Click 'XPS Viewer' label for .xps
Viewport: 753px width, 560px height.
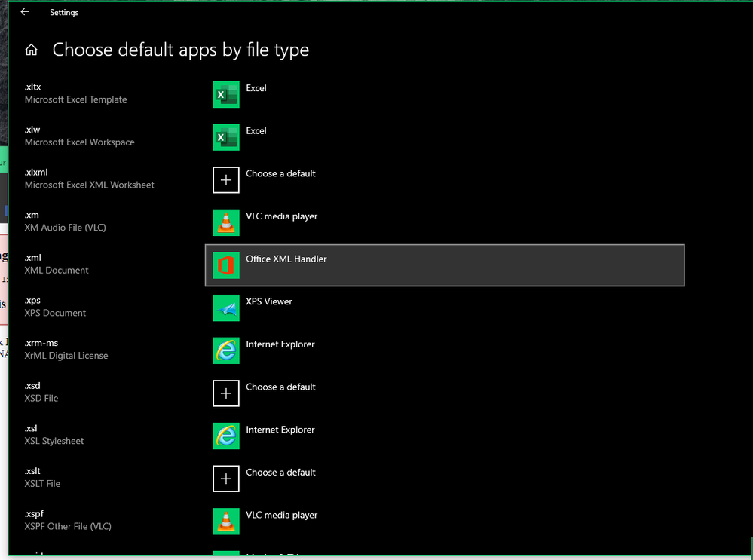click(269, 301)
